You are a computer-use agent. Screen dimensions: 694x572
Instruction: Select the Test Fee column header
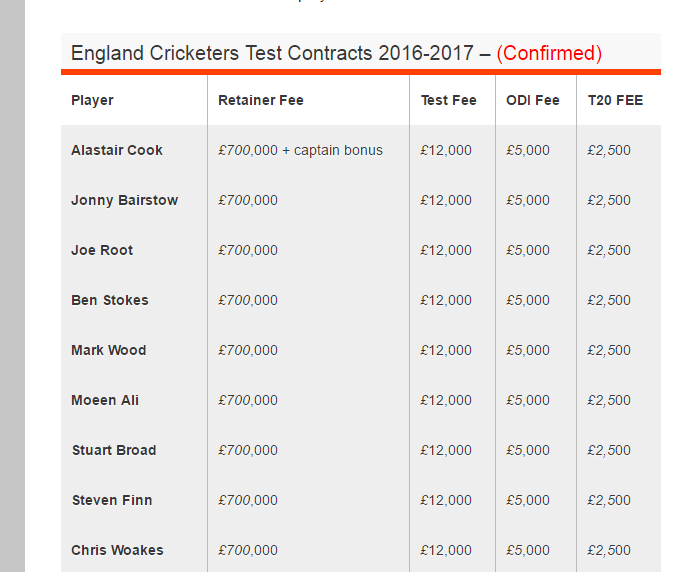(x=448, y=100)
